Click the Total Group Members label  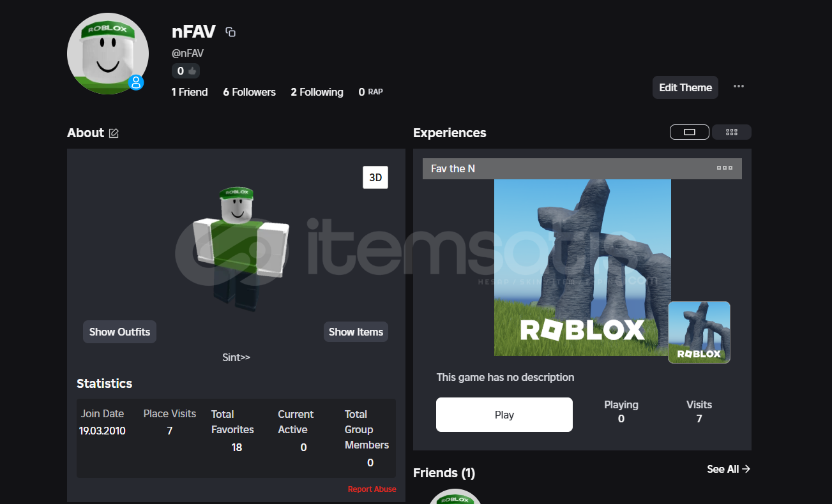pyautogui.click(x=367, y=429)
